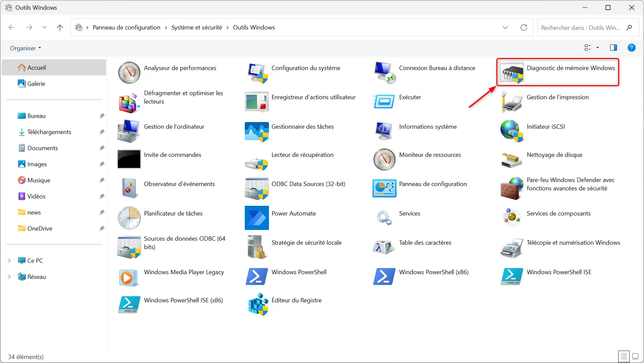Open Planificateur de tâches icon
Image resolution: width=644 pixels, height=363 pixels.
(x=129, y=218)
